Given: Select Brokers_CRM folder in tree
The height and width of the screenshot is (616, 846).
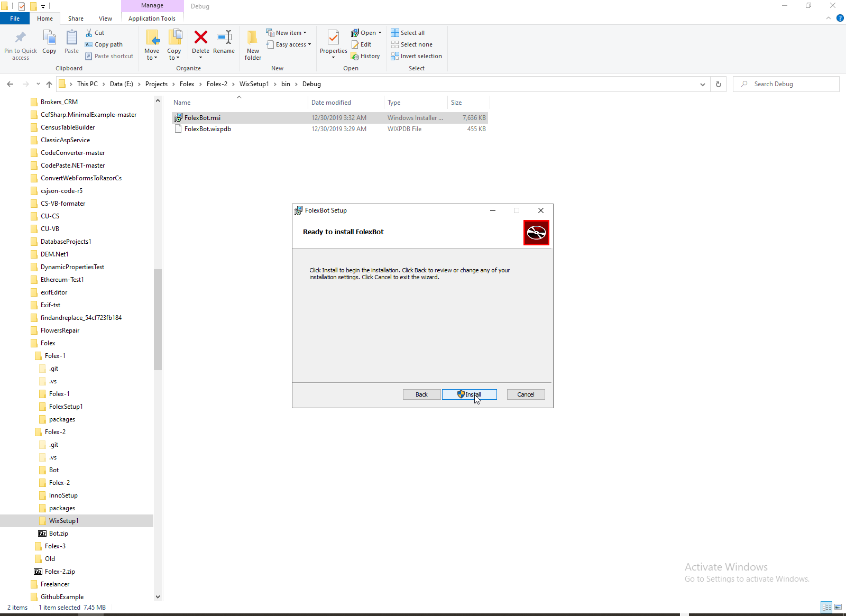Looking at the screenshot, I should click(59, 102).
